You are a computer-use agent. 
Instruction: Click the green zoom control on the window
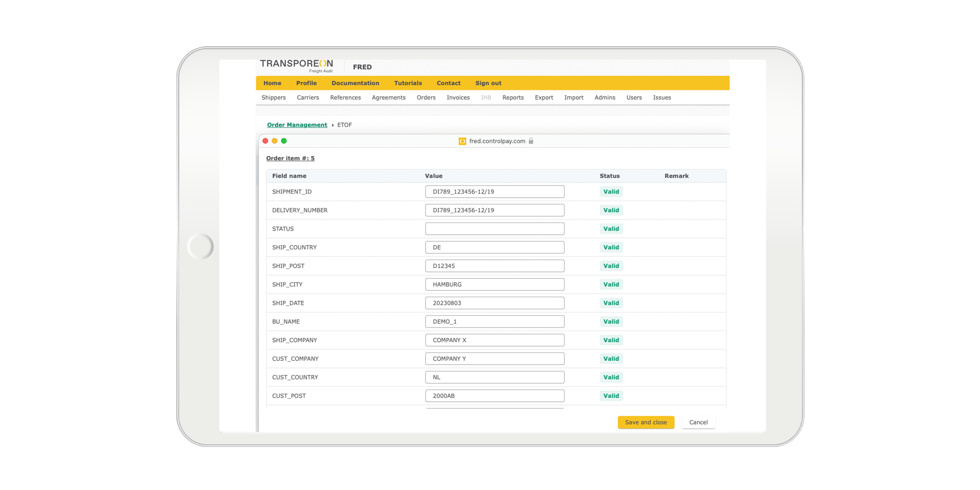284,140
